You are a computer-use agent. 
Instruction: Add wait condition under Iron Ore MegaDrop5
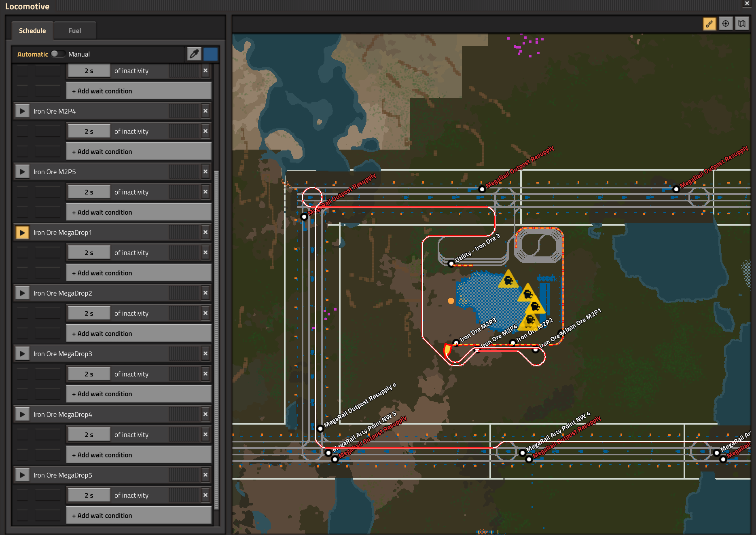point(138,516)
